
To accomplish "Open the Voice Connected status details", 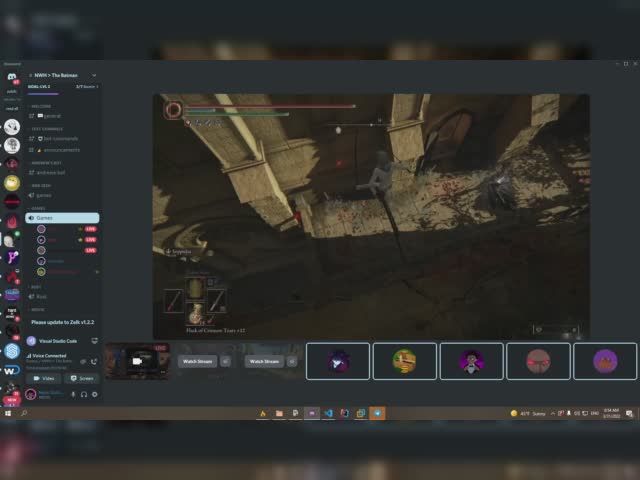I will click(x=48, y=356).
